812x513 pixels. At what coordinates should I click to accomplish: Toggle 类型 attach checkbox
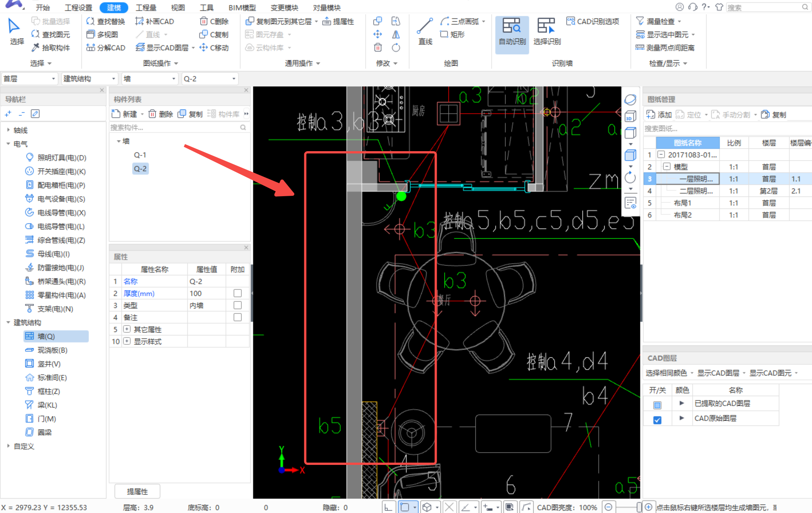(237, 305)
